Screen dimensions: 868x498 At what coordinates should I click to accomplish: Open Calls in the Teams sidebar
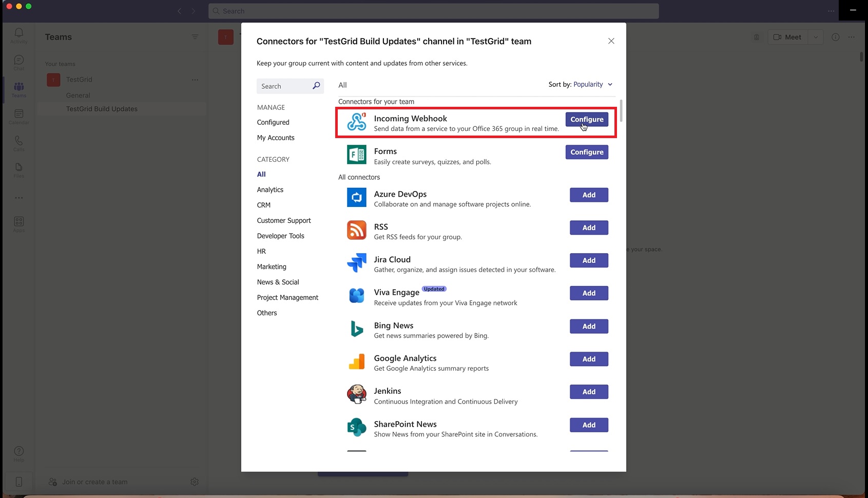tap(19, 143)
